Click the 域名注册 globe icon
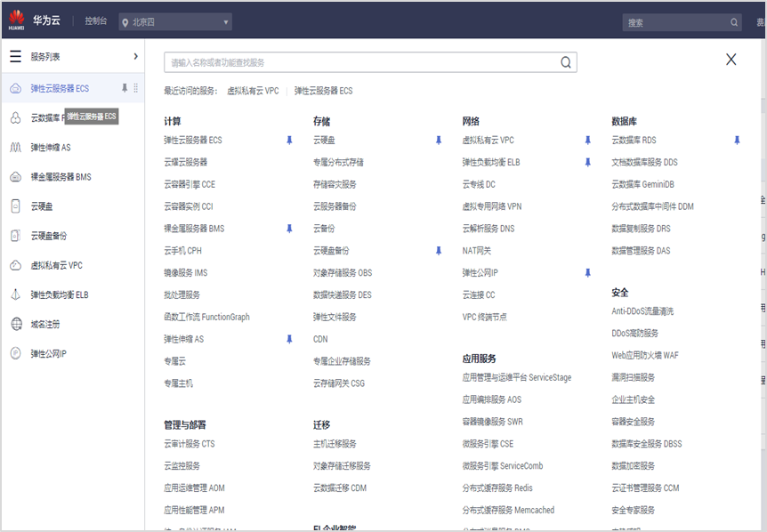This screenshot has height=532, width=767. click(16, 324)
